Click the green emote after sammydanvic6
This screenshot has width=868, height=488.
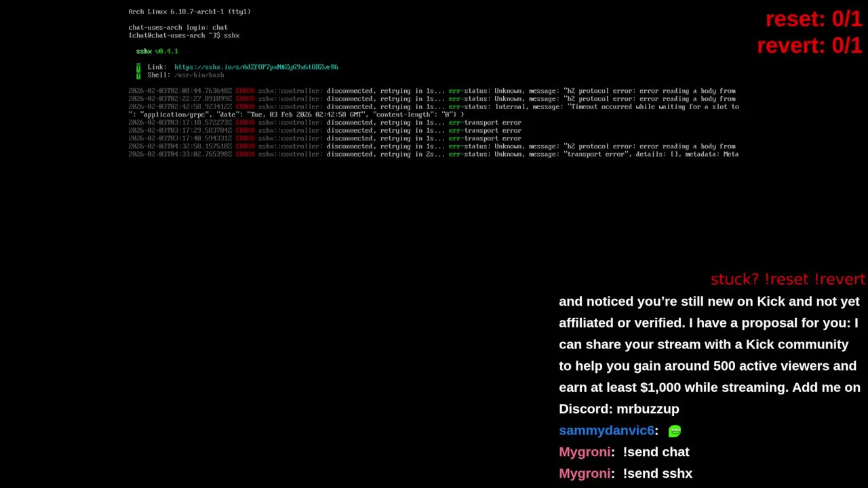[674, 431]
